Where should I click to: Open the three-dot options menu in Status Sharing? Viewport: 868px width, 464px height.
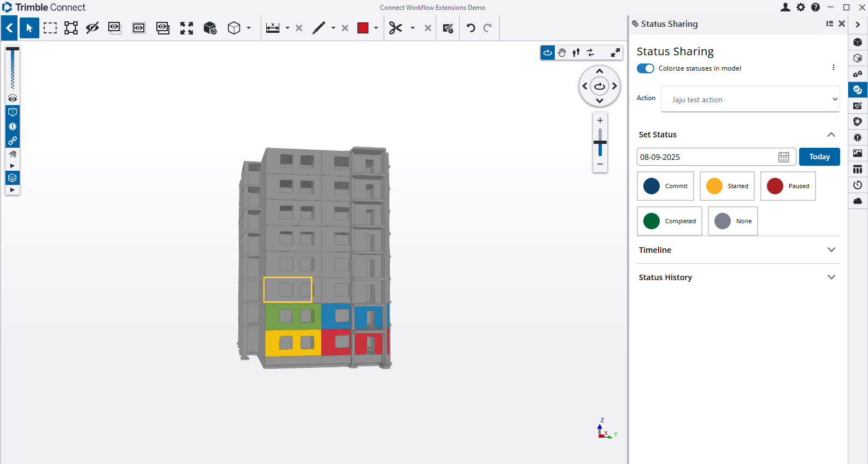coord(833,68)
